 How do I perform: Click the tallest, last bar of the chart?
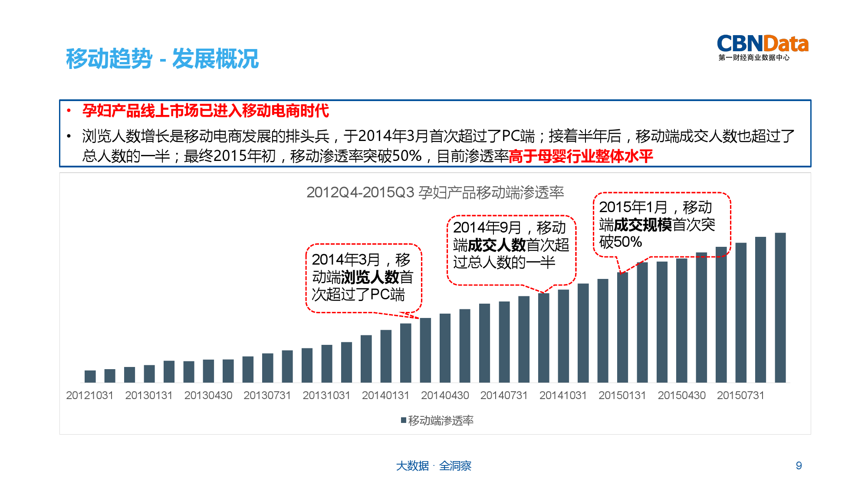tap(780, 308)
